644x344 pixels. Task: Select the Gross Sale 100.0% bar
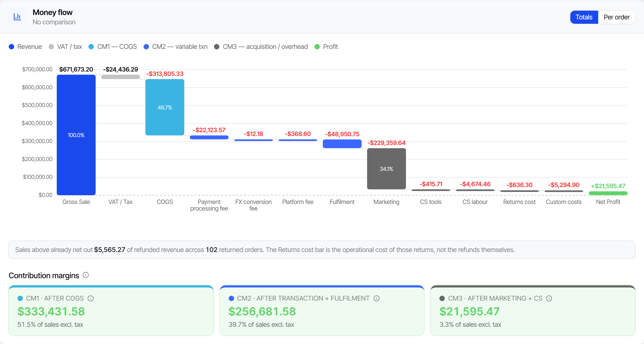click(76, 135)
